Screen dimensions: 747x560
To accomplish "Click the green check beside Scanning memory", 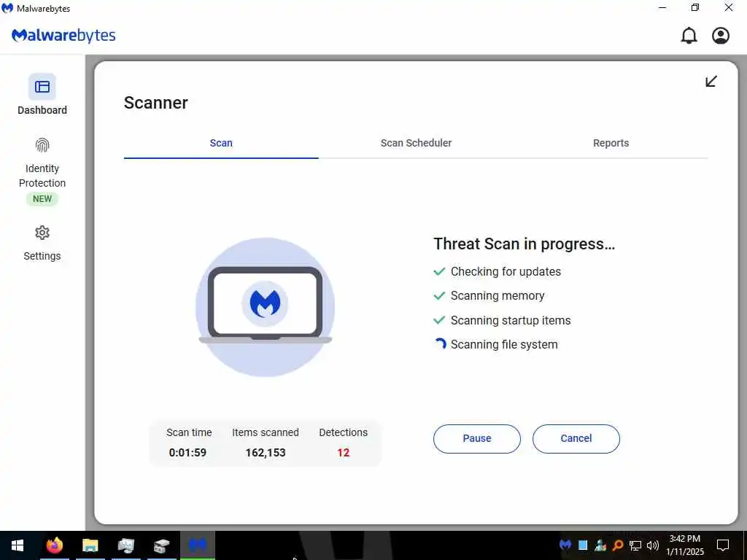I will [x=439, y=296].
